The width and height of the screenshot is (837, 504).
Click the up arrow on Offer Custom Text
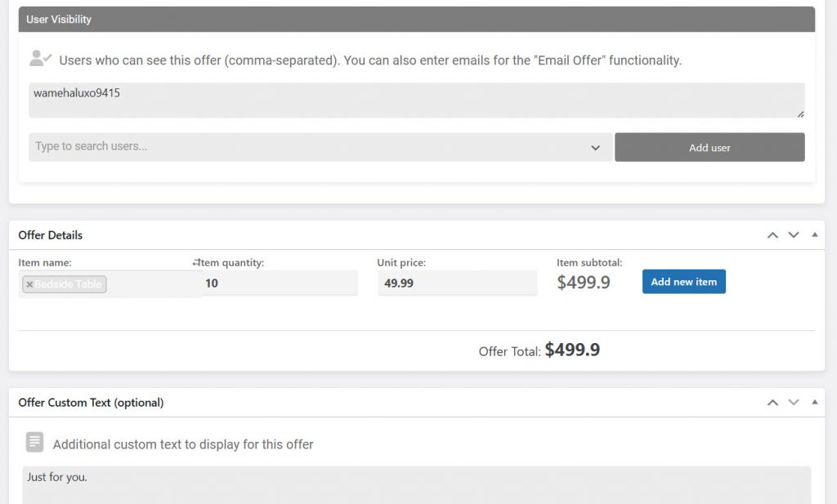pos(772,402)
